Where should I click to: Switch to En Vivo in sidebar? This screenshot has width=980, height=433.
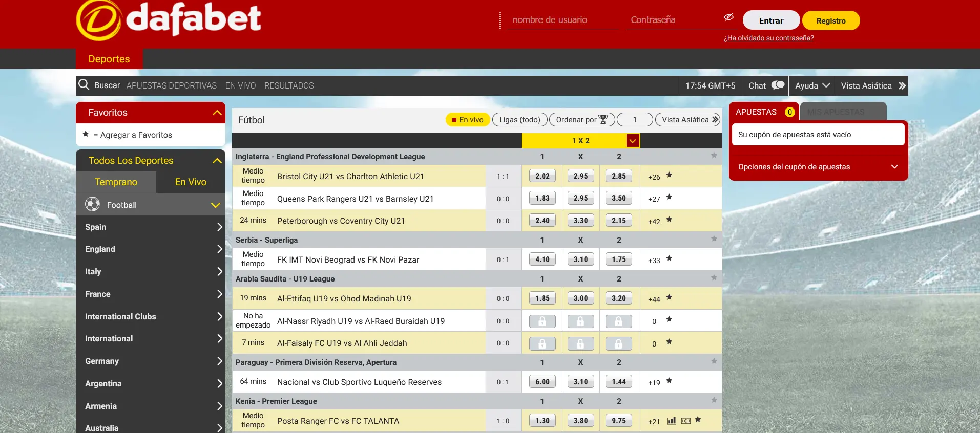[191, 182]
